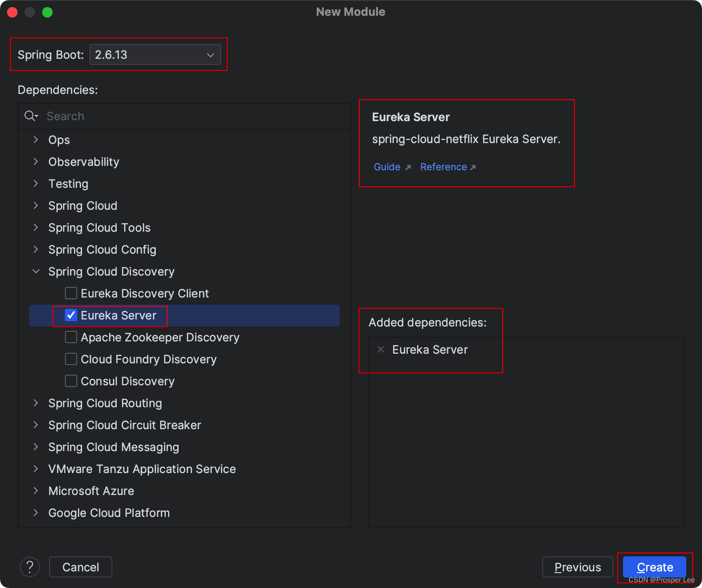Expand Spring Cloud Circuit Breaker category
The width and height of the screenshot is (702, 588).
pyautogui.click(x=36, y=425)
